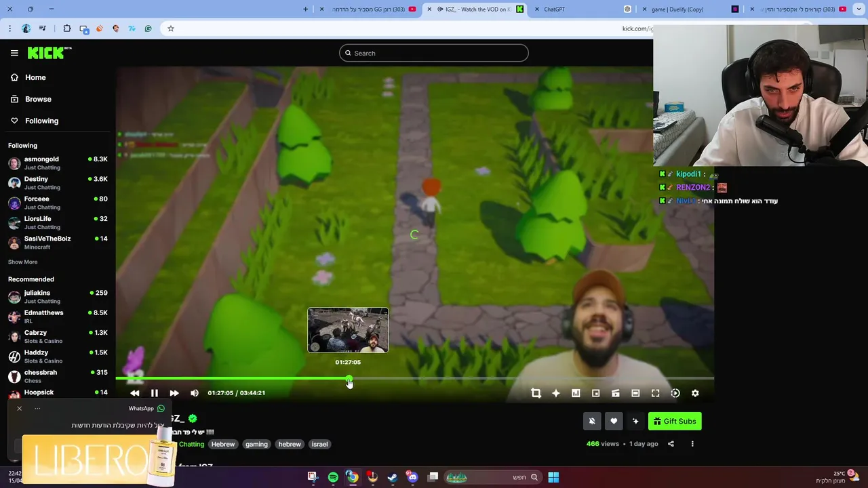Viewport: 868px width, 488px height.
Task: Open WhatsApp notification options dots
Action: [37, 409]
